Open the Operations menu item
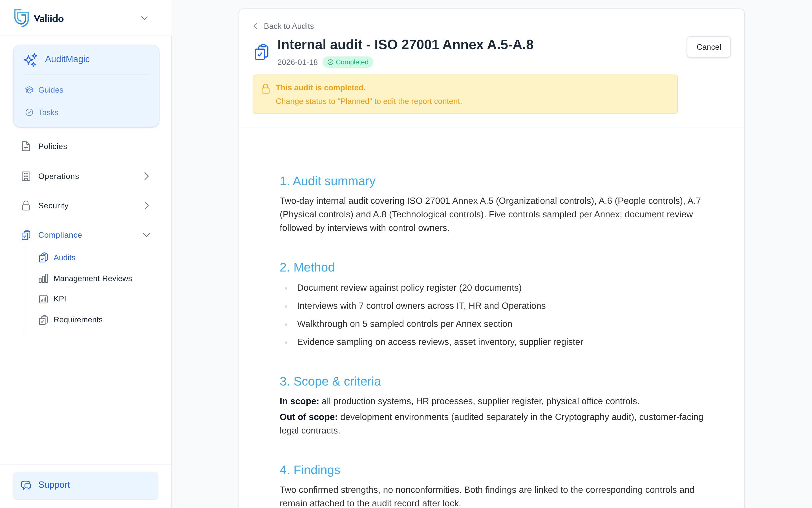 coord(59,176)
